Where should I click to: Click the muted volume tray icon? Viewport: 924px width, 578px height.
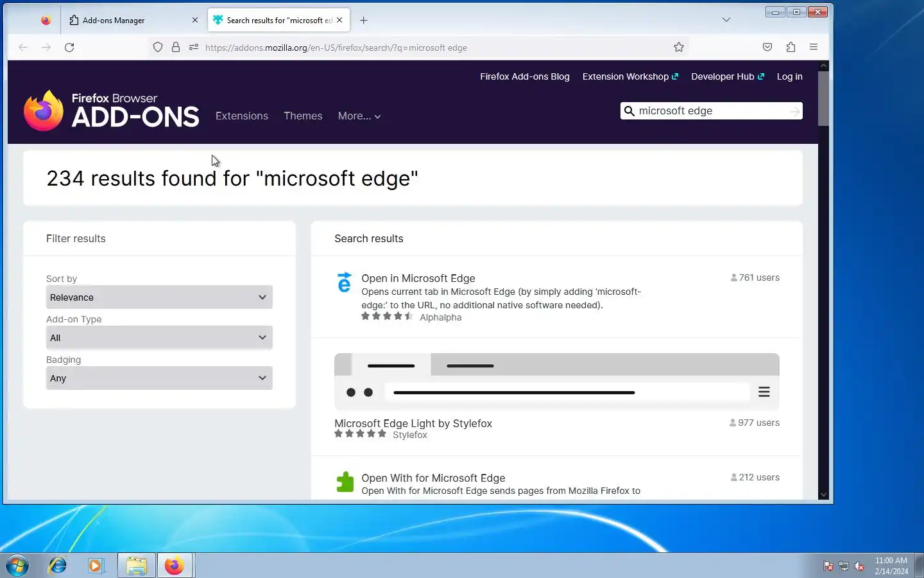click(859, 566)
